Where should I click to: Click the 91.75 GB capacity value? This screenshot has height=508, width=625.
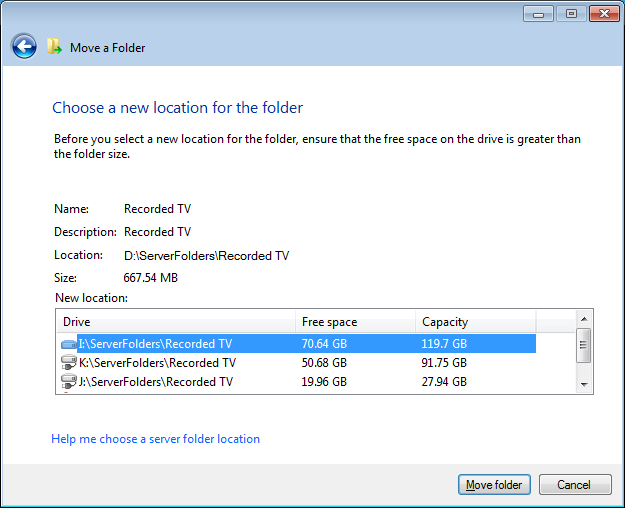tap(444, 363)
